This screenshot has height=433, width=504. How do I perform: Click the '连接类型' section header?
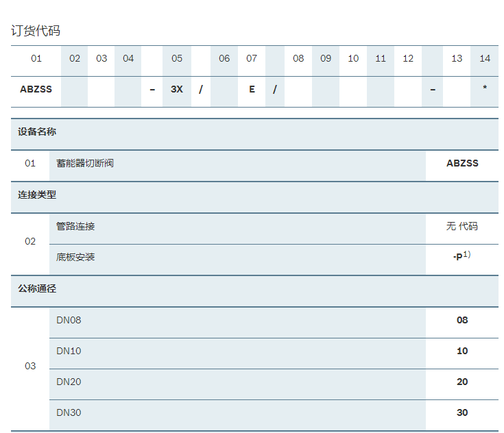37,195
